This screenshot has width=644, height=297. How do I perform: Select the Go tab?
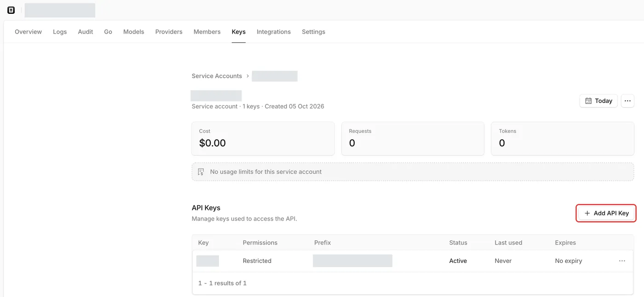point(108,32)
